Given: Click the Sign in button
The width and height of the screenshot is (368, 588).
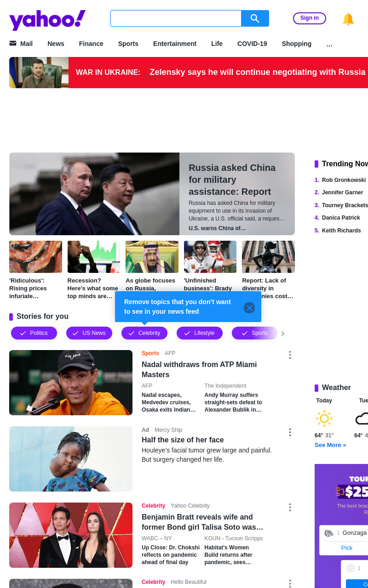Looking at the screenshot, I should [x=310, y=18].
